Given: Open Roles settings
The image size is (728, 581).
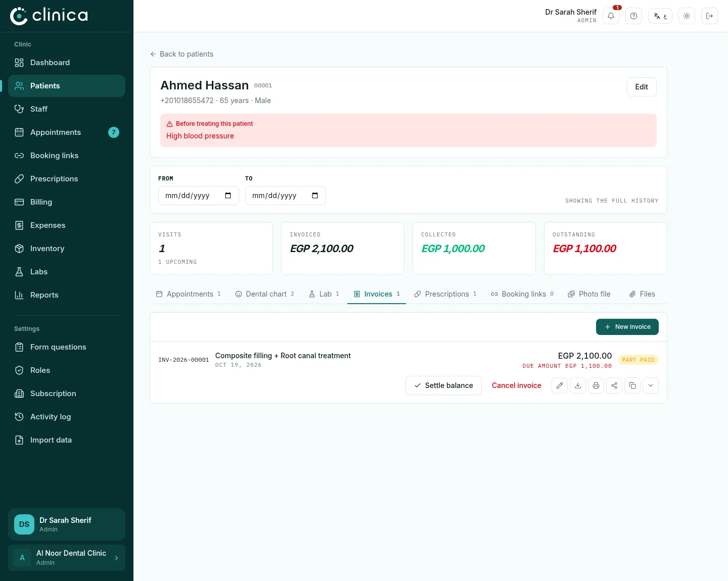Looking at the screenshot, I should tap(67, 370).
